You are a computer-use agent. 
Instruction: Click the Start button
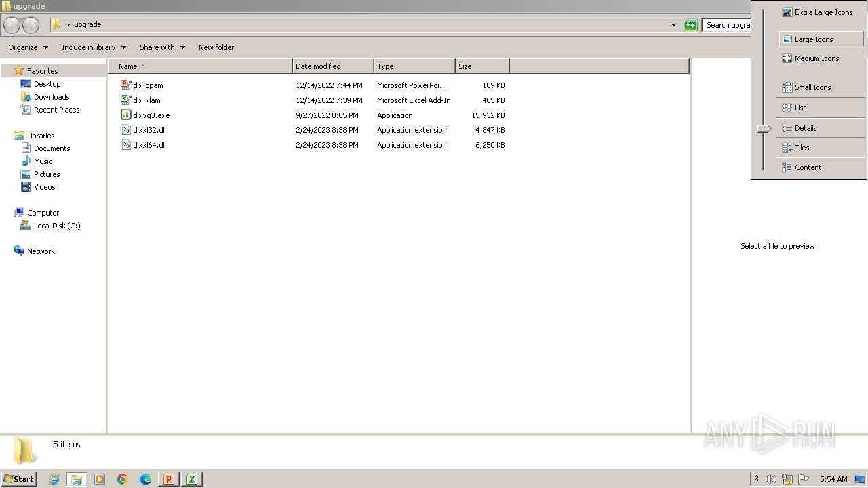[18, 479]
